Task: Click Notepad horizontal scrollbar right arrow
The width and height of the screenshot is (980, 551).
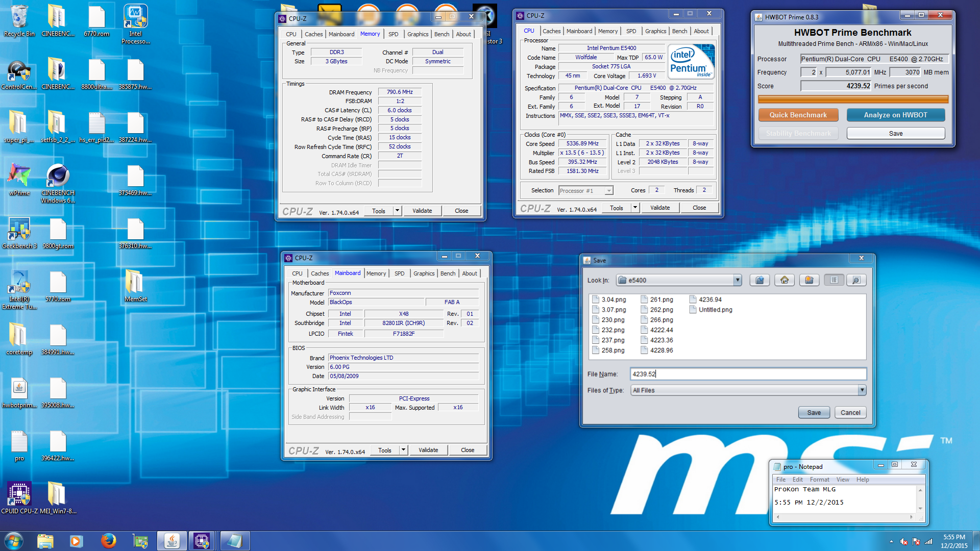Action: (x=911, y=517)
